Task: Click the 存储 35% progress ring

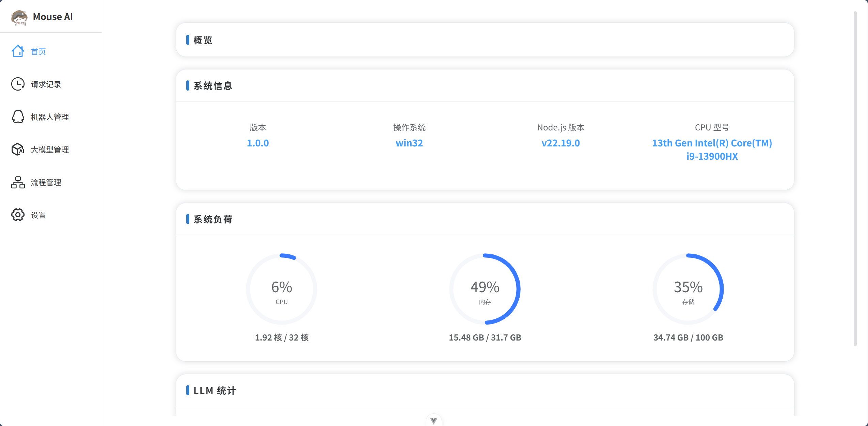Action: click(688, 289)
